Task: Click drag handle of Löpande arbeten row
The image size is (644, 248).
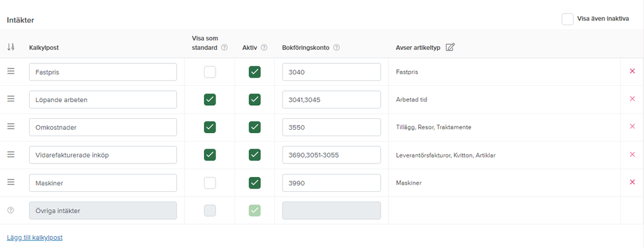Action: click(x=11, y=99)
